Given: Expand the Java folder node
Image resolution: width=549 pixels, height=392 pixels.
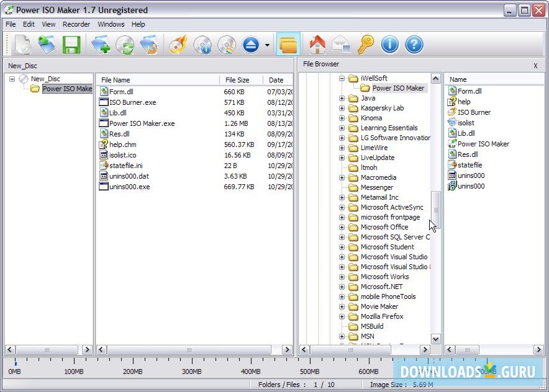Looking at the screenshot, I should 342,98.
